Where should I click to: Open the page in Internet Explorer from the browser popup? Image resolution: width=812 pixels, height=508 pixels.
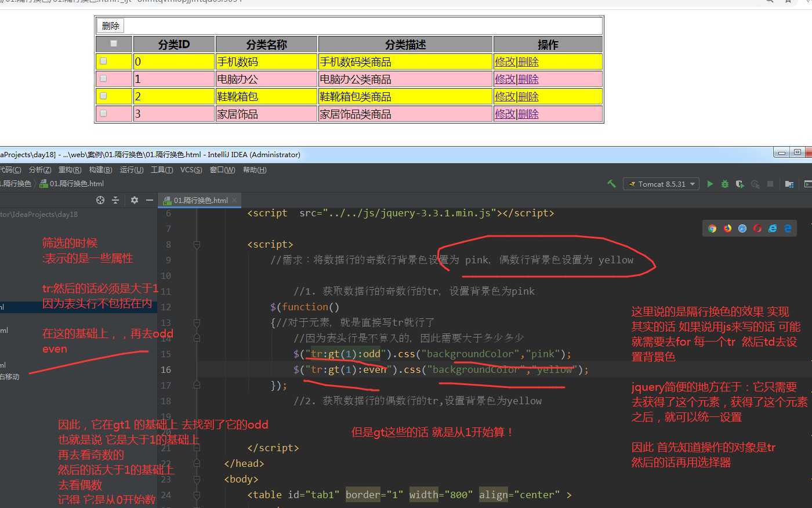[773, 228]
